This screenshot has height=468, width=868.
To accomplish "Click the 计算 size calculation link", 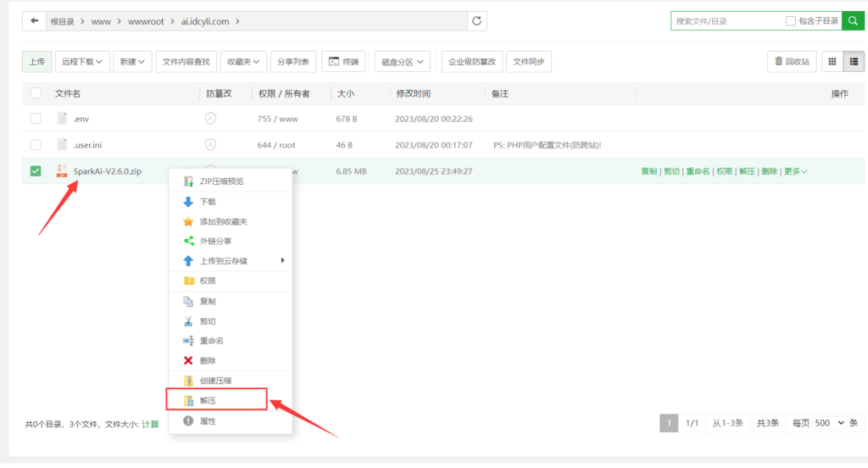I will point(150,424).
